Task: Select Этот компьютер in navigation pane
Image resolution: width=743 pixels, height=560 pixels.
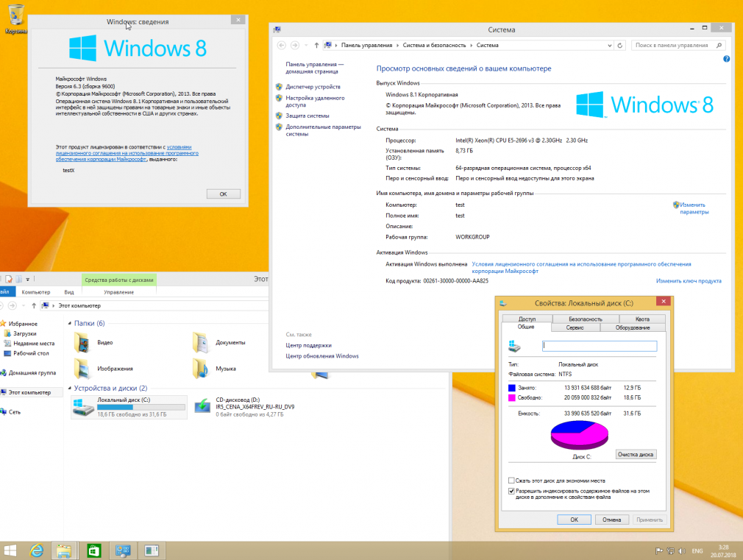Action: pyautogui.click(x=29, y=393)
